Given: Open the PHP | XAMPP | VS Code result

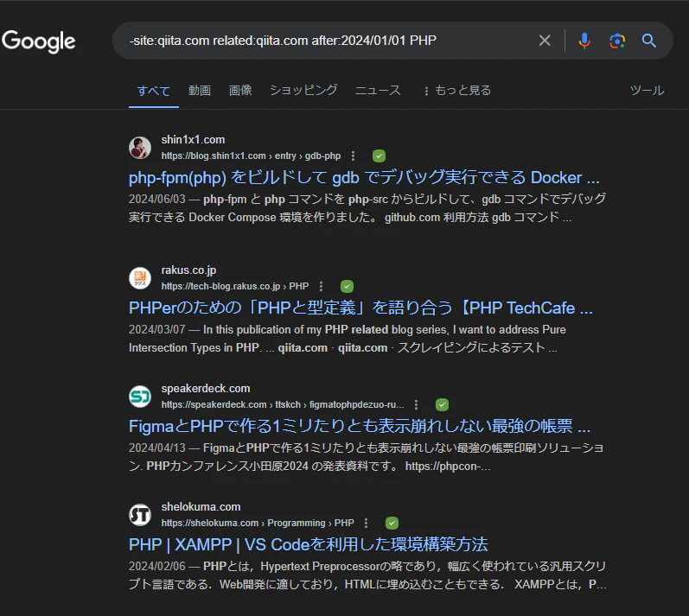Looking at the screenshot, I should 308,544.
